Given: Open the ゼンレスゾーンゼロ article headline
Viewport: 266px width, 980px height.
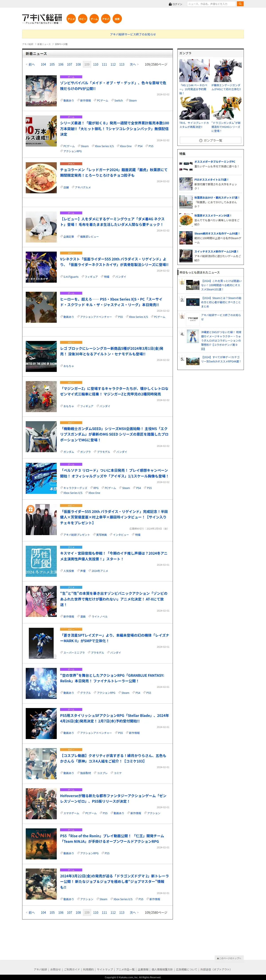Looking at the screenshot, I should click(x=113, y=798).
